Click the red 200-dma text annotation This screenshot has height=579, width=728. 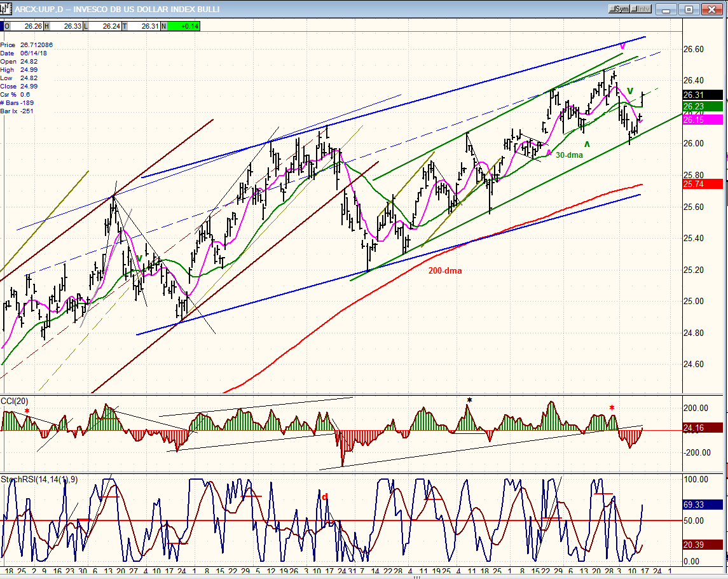[444, 270]
